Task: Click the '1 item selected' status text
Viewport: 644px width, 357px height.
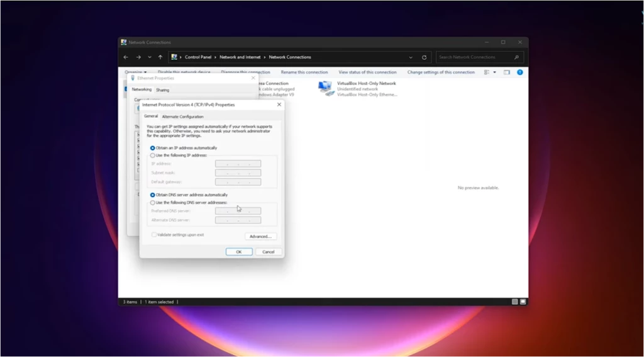Action: (x=159, y=302)
